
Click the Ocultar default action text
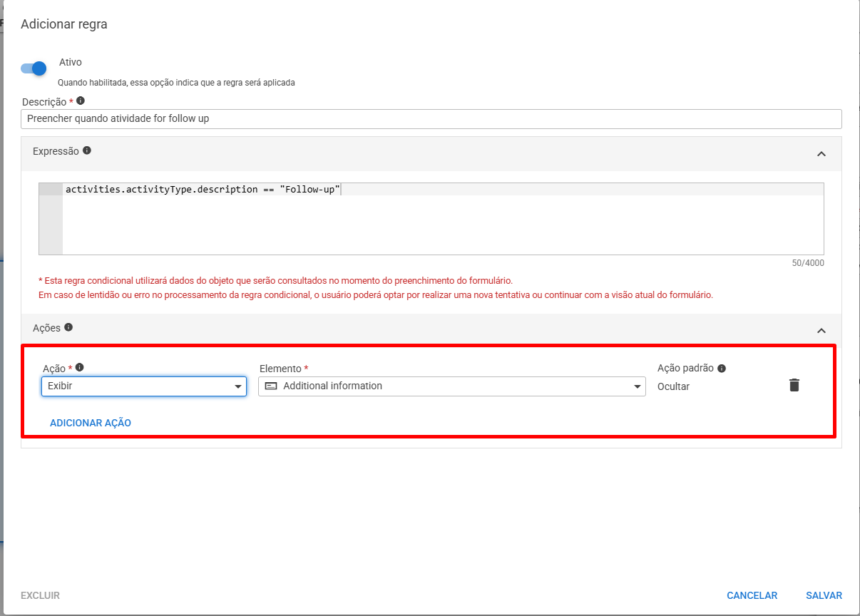point(674,386)
